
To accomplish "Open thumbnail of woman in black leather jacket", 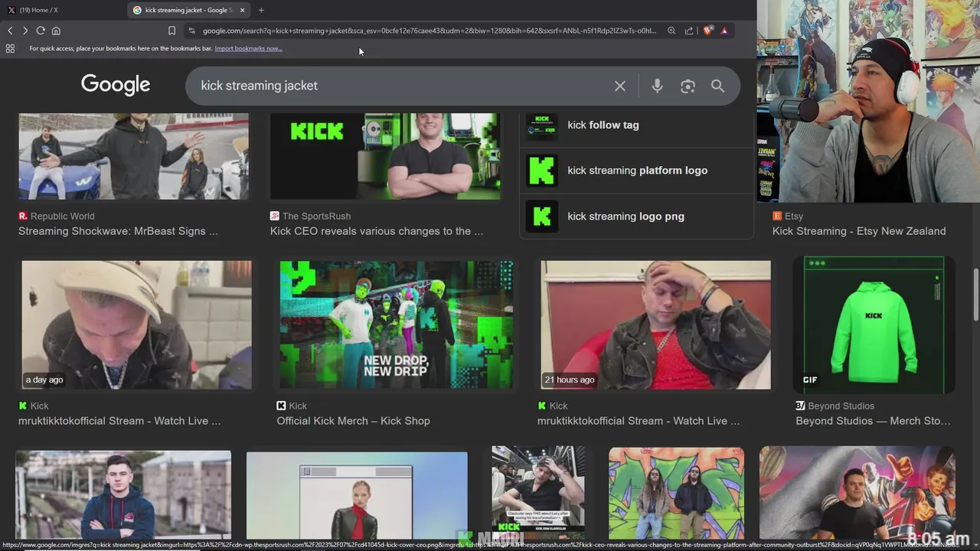I will click(357, 495).
